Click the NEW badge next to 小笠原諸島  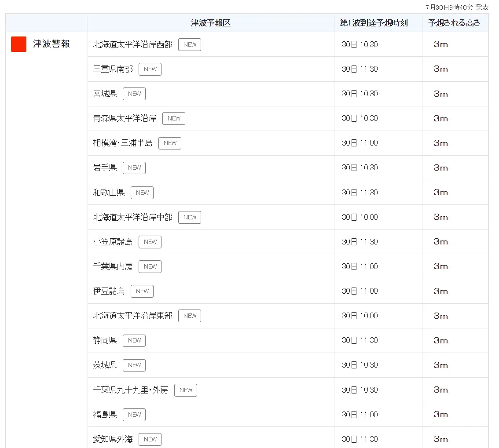click(150, 242)
